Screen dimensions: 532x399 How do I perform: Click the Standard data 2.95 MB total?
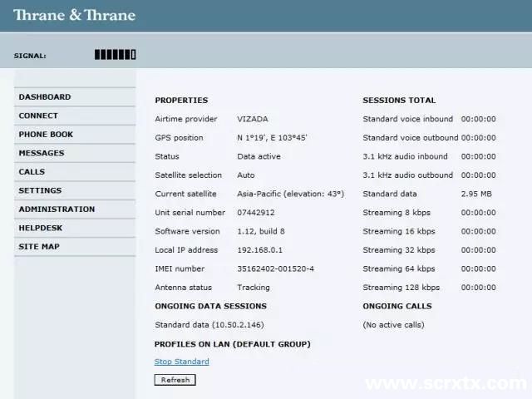[x=475, y=194]
